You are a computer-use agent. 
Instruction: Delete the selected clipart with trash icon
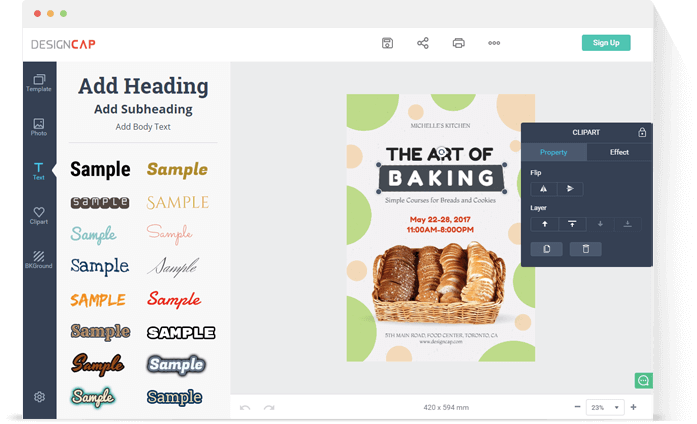[585, 249]
